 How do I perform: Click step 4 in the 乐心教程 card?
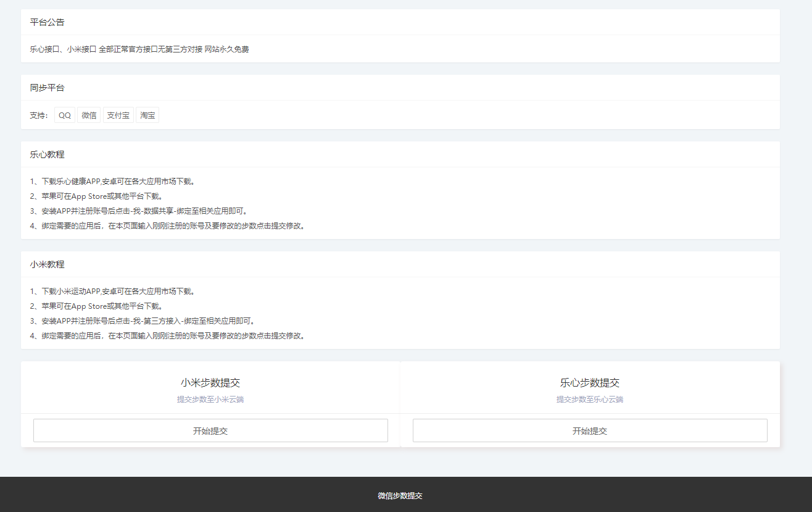click(168, 226)
